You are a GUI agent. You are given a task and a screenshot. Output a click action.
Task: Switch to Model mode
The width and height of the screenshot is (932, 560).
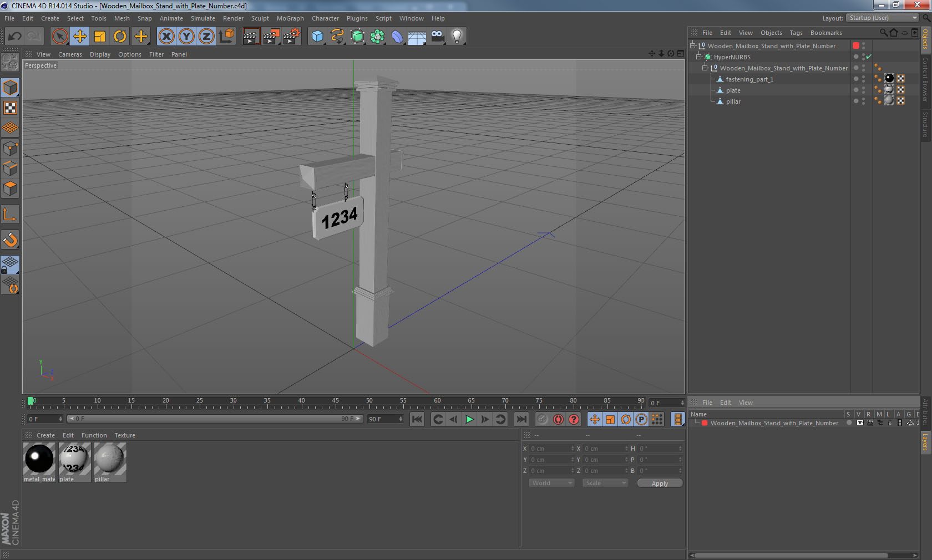pos(11,88)
